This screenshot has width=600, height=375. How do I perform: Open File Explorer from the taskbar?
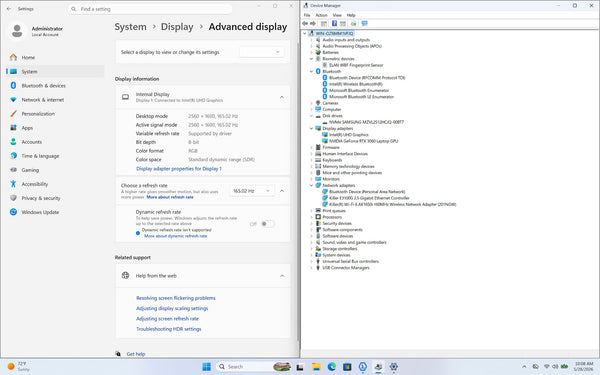click(316, 367)
